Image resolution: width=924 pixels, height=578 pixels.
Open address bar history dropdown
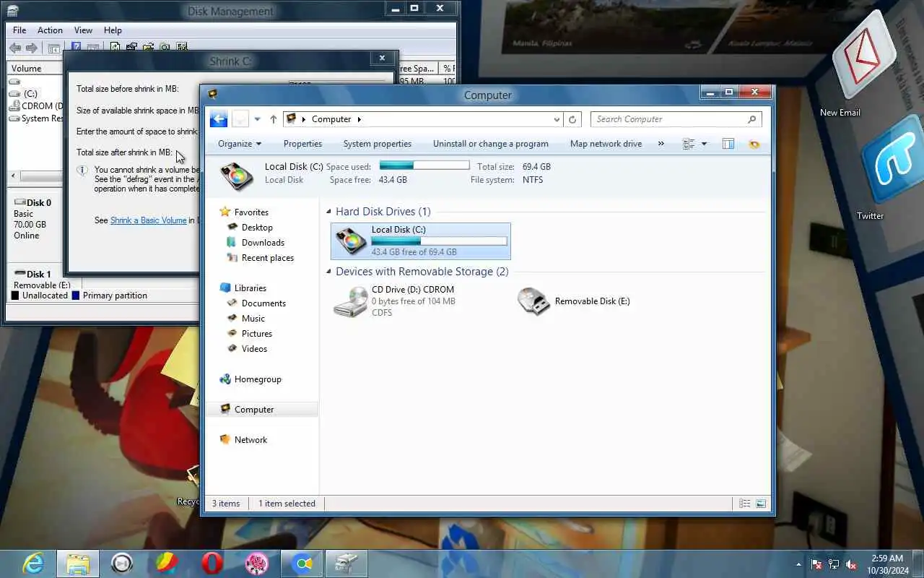[557, 119]
